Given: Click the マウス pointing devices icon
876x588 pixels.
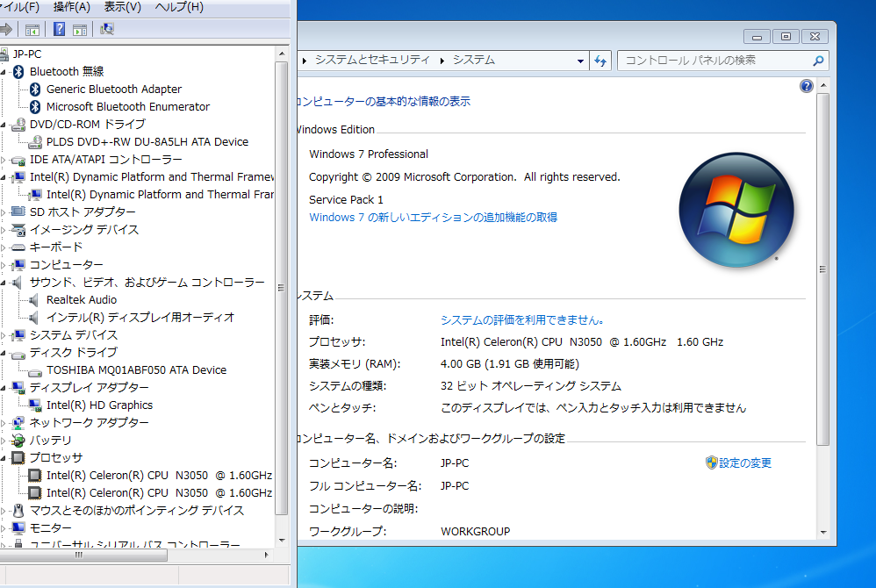Looking at the screenshot, I should click(18, 511).
